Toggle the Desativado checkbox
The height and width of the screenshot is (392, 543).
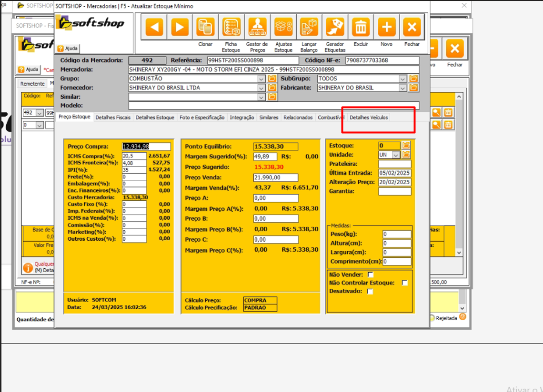[370, 292]
